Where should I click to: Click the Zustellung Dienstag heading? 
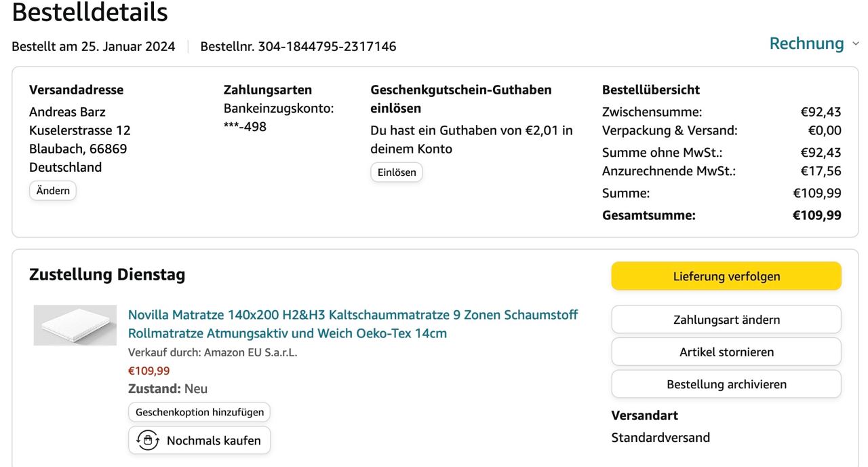107,275
